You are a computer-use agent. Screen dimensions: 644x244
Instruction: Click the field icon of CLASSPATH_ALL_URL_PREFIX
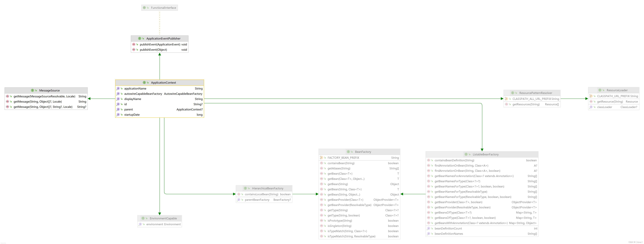[507, 99]
